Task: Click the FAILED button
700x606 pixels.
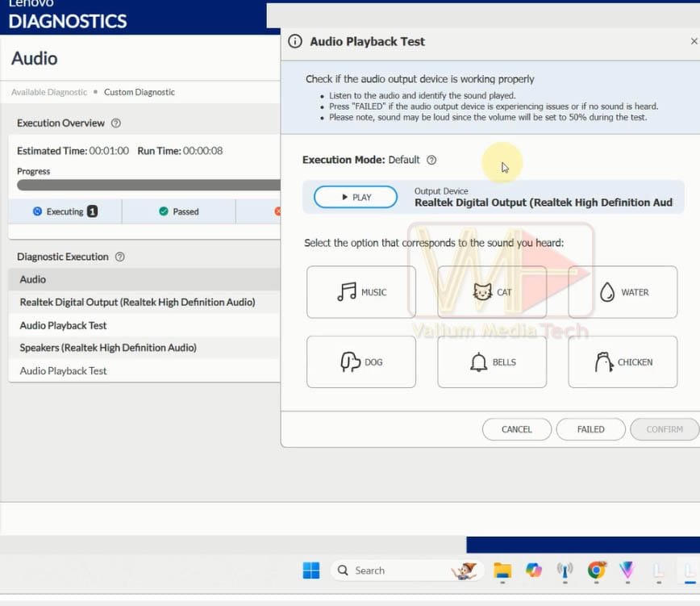Action: point(590,429)
